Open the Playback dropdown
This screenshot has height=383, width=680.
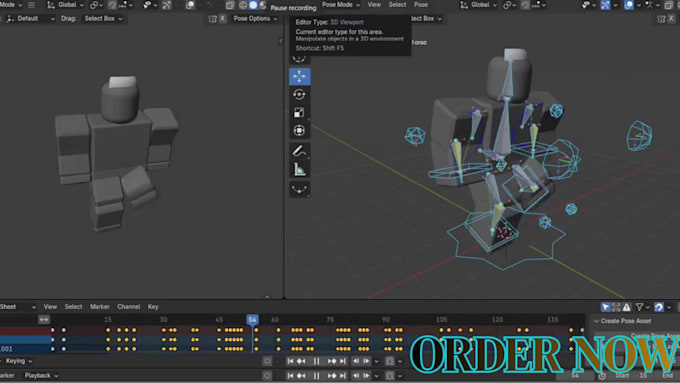tap(41, 376)
